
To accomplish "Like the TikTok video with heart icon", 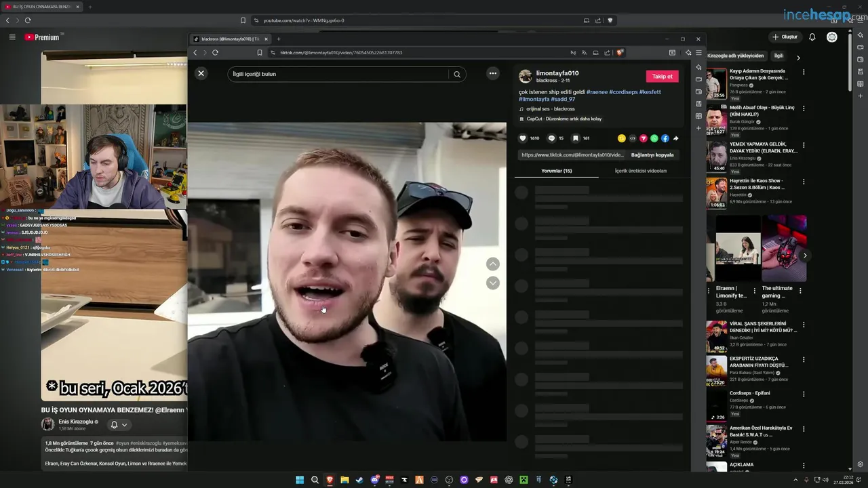I will (523, 138).
